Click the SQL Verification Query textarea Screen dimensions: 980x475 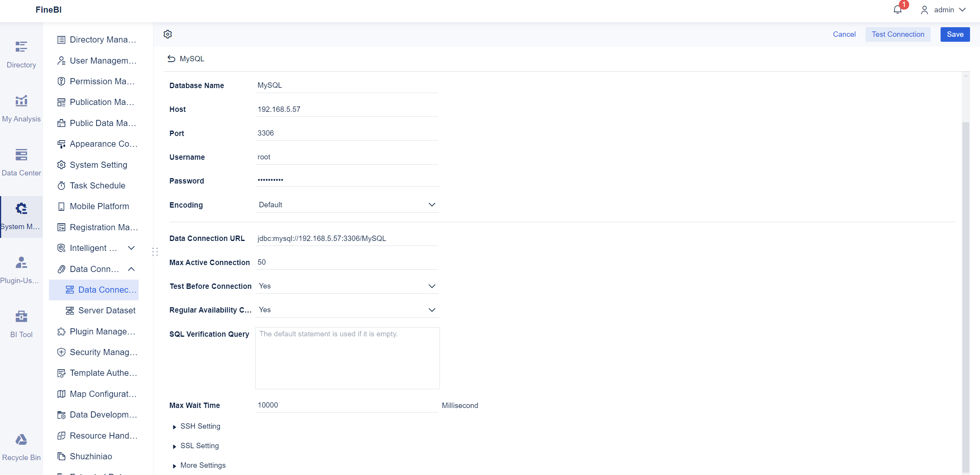pyautogui.click(x=347, y=358)
